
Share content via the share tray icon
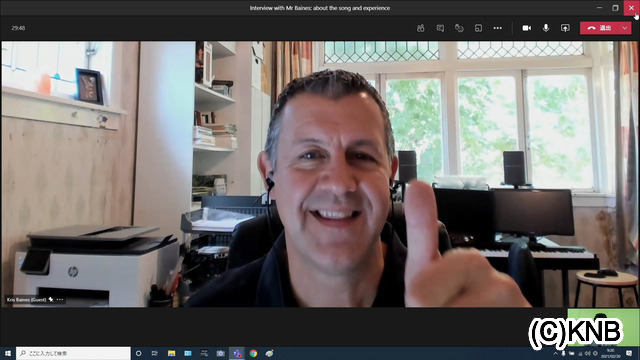[565, 28]
